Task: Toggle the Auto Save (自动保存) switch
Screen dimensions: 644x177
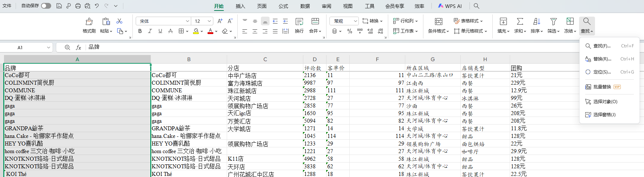Action: tap(46, 6)
